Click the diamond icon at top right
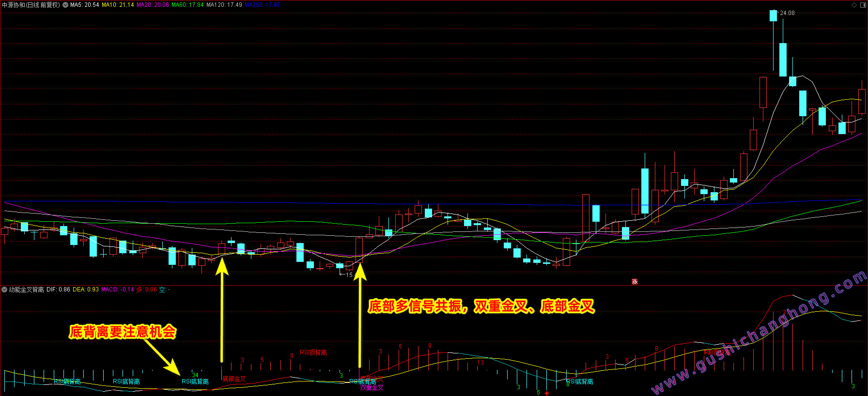868x396 pixels. coord(854,5)
